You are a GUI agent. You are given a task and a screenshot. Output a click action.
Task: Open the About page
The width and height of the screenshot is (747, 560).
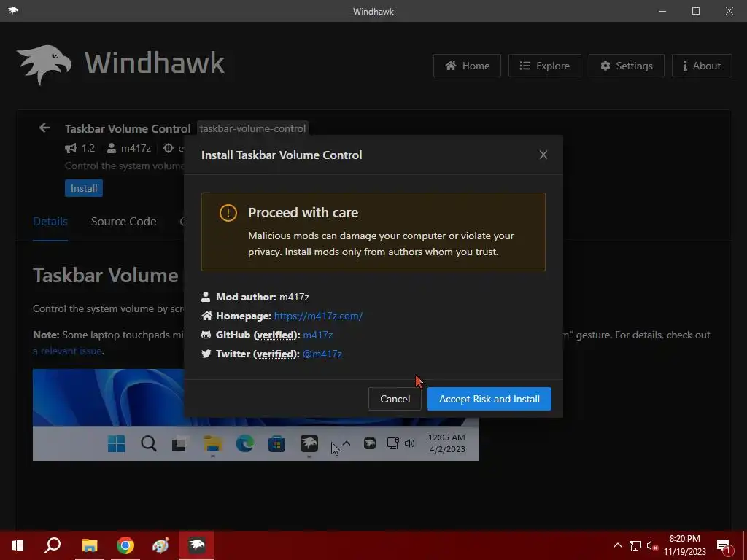tap(702, 66)
